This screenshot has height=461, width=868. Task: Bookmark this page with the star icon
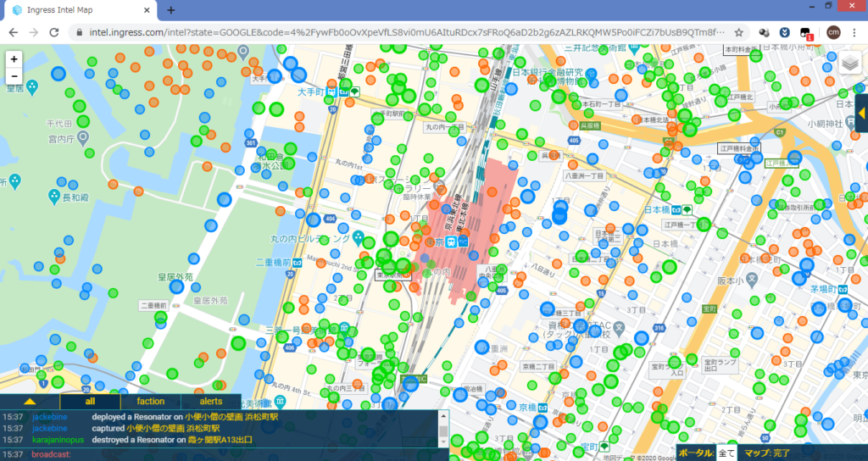coord(739,32)
